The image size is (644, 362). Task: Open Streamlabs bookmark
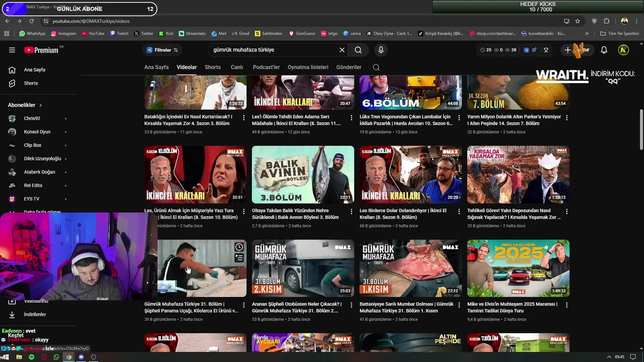[x=192, y=34]
